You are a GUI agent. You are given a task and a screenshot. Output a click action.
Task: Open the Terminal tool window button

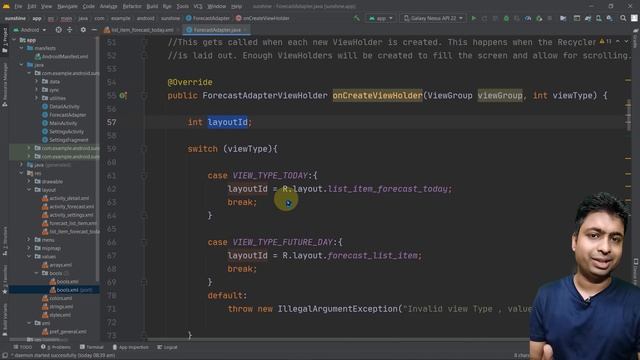(x=92, y=347)
